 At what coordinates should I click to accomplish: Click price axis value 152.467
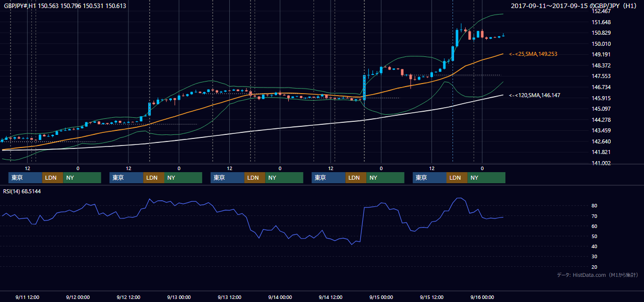coord(601,11)
